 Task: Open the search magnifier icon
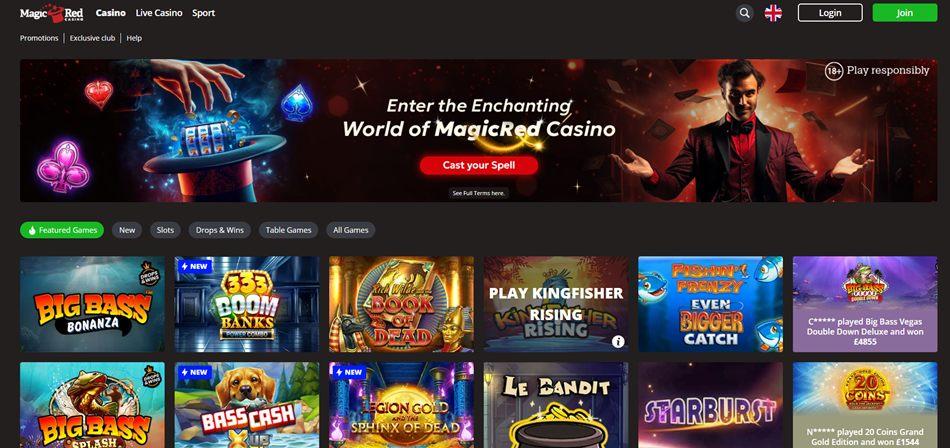coord(745,13)
